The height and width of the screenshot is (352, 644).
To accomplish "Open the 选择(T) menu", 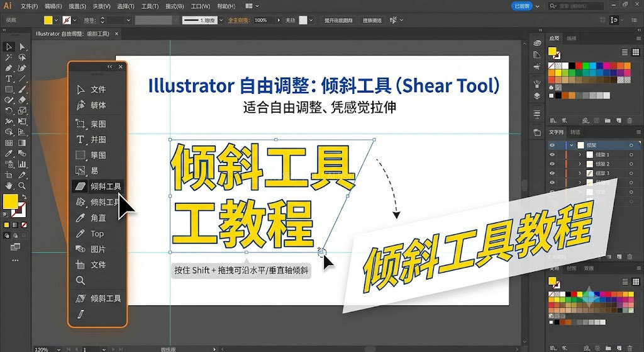I will click(x=126, y=6).
